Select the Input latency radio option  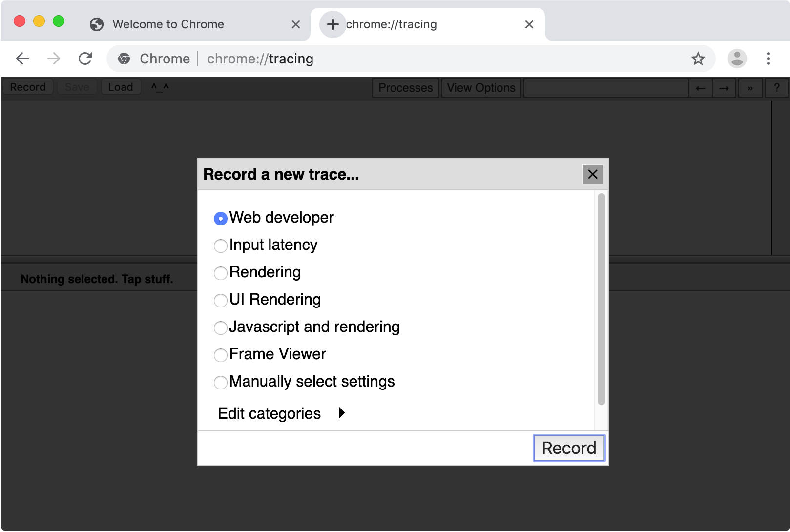coord(221,246)
